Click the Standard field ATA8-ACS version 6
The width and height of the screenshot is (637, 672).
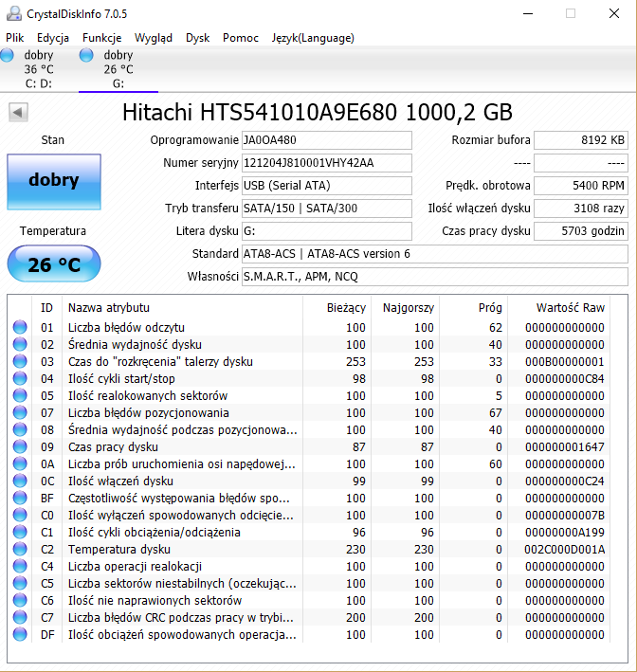(x=435, y=254)
